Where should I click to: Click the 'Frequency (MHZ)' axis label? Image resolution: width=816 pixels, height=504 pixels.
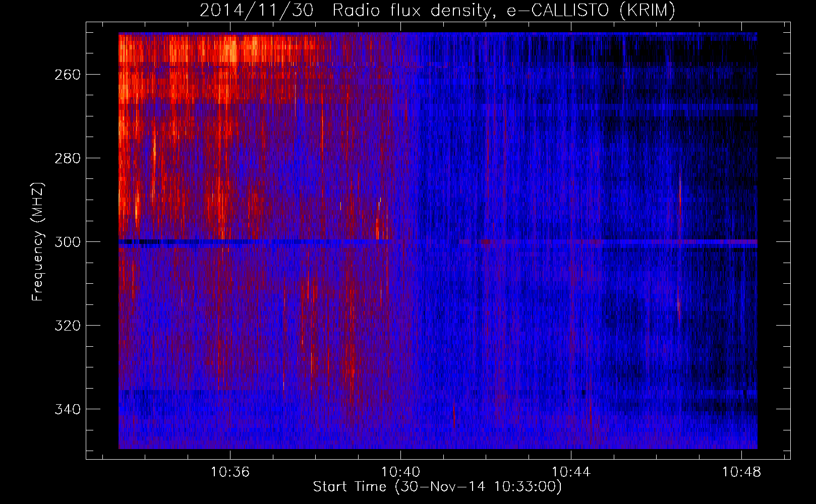click(x=38, y=242)
